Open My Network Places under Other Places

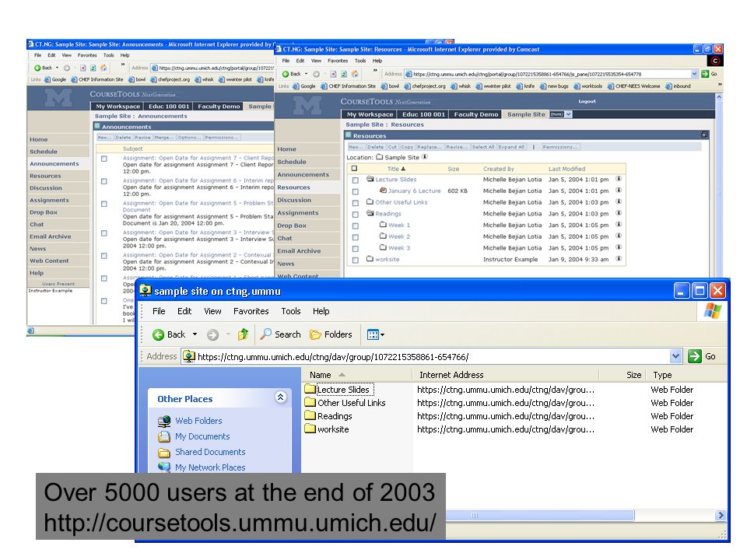[x=210, y=467]
